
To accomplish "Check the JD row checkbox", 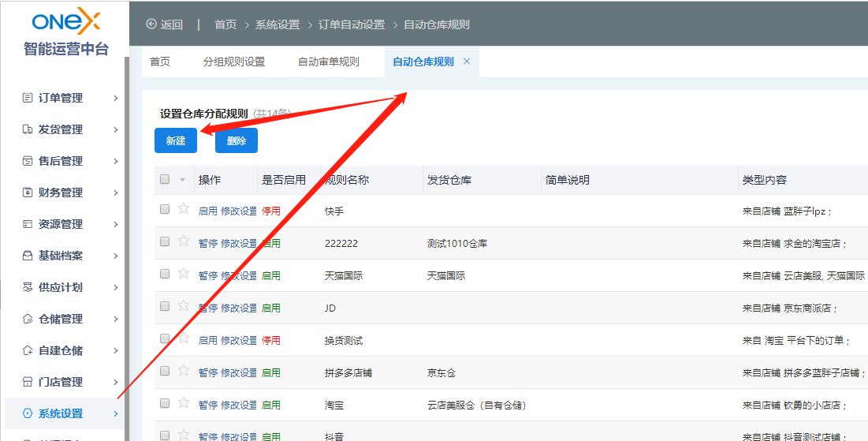I will [x=165, y=306].
